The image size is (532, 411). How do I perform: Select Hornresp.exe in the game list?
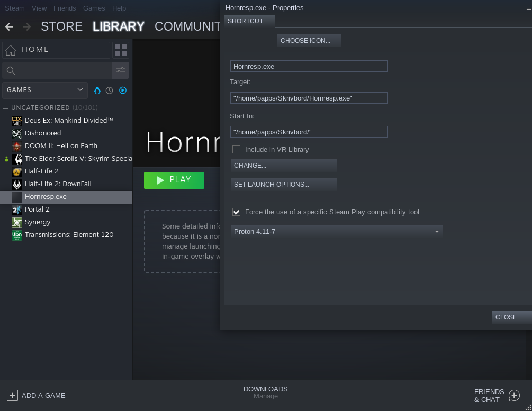coord(66,197)
